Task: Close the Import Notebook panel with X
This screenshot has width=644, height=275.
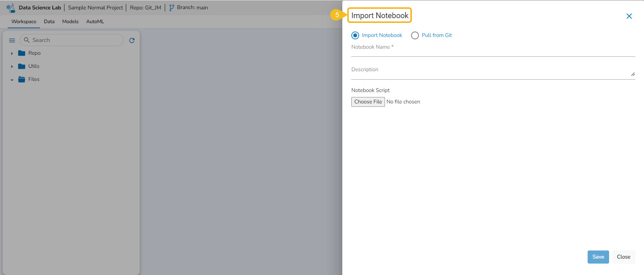Action: (629, 16)
